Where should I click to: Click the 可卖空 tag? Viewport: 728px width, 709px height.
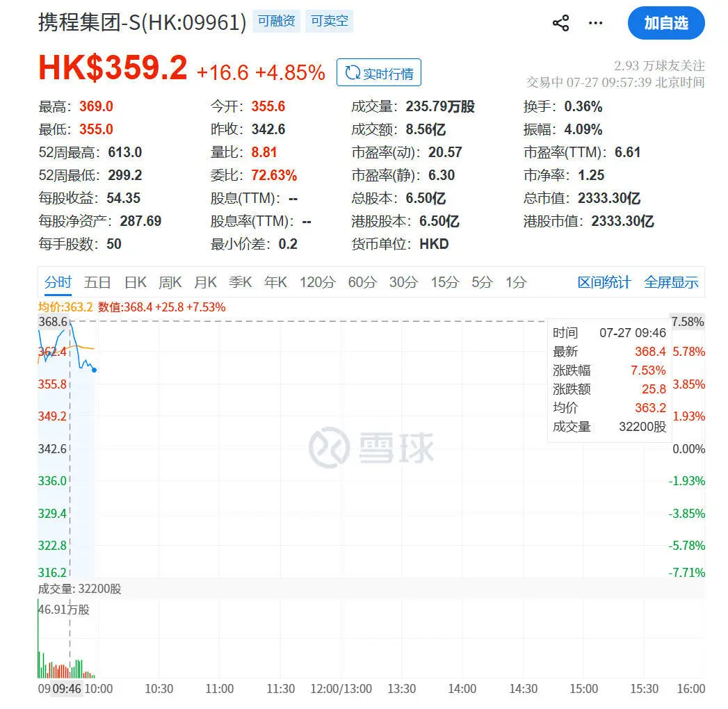pos(329,21)
